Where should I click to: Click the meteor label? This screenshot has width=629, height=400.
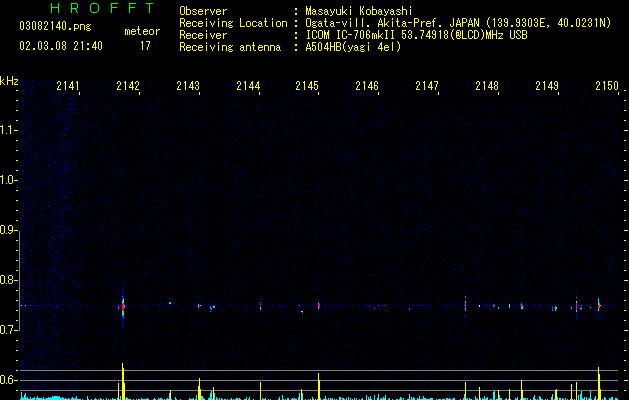[x=142, y=31]
